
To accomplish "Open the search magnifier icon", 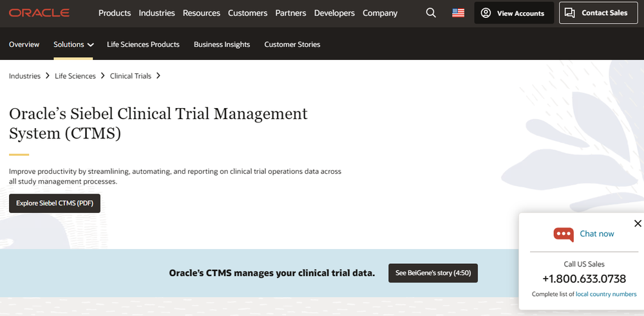I will pyautogui.click(x=431, y=13).
